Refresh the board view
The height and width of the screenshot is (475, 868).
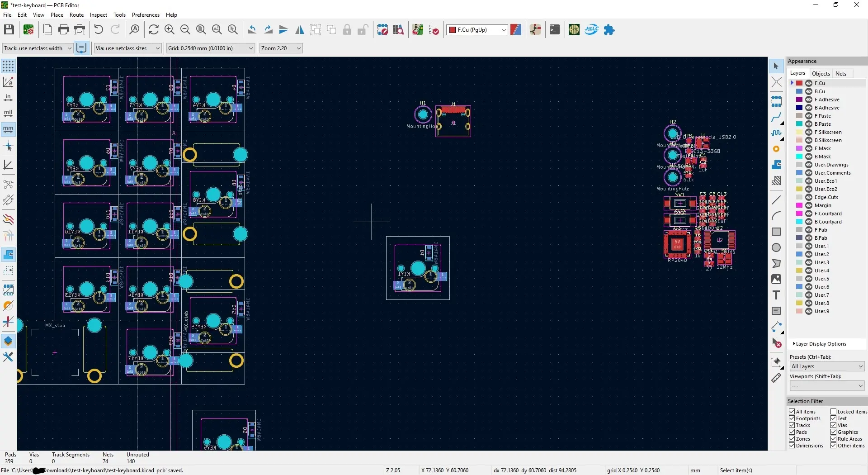[x=154, y=30]
